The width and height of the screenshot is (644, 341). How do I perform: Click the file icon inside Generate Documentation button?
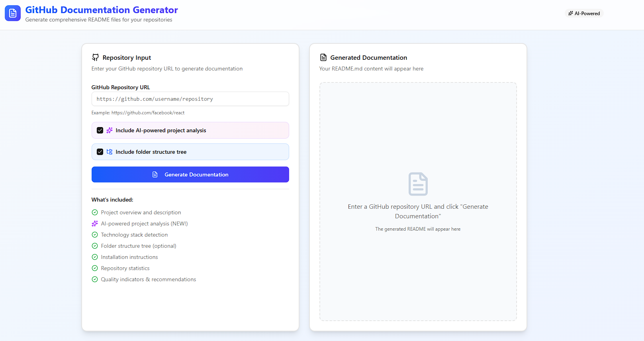point(155,174)
